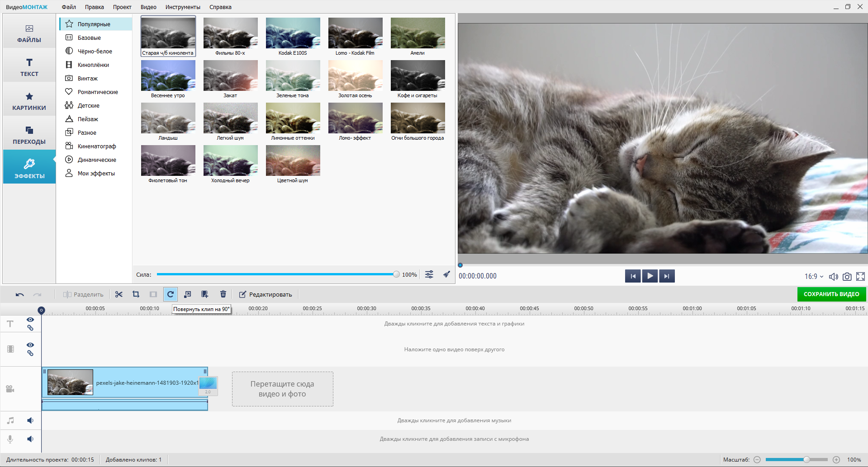Apply the Кофе и сигареты effect
The width and height of the screenshot is (868, 467).
tap(417, 79)
